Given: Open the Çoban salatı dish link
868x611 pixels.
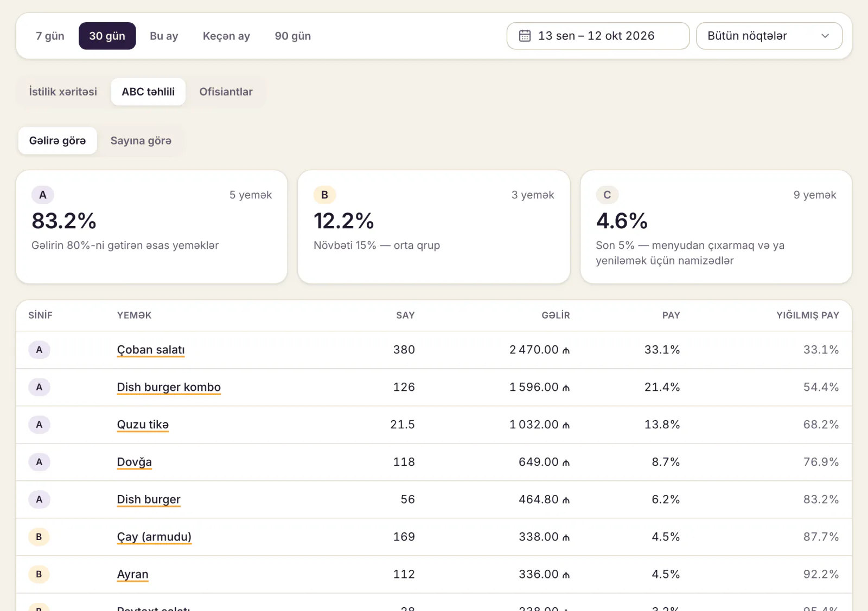Looking at the screenshot, I should pos(151,350).
